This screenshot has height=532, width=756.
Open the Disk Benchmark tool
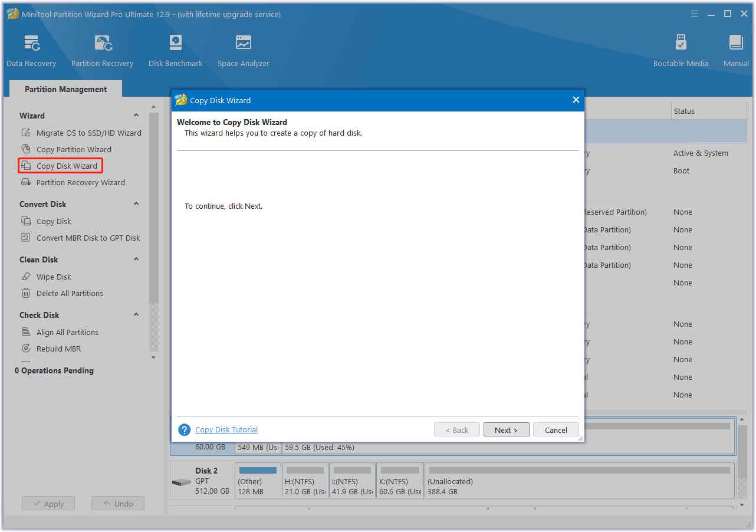click(175, 51)
